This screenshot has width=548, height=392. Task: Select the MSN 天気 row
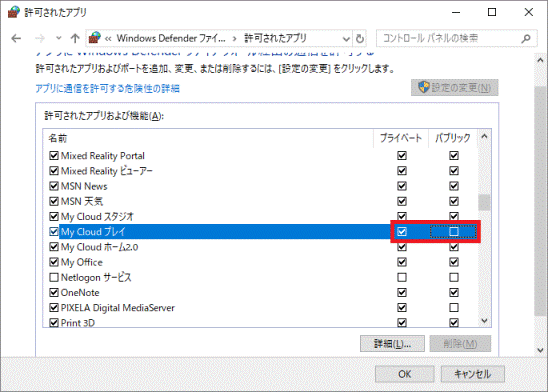260,201
